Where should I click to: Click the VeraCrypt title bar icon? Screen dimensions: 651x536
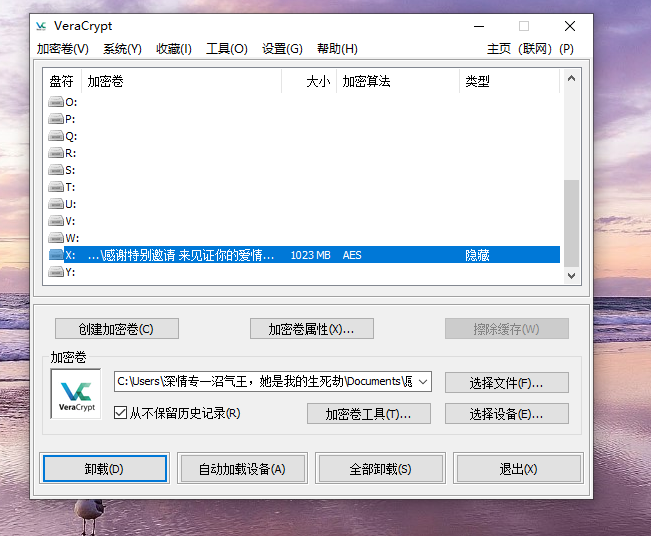pyautogui.click(x=41, y=26)
